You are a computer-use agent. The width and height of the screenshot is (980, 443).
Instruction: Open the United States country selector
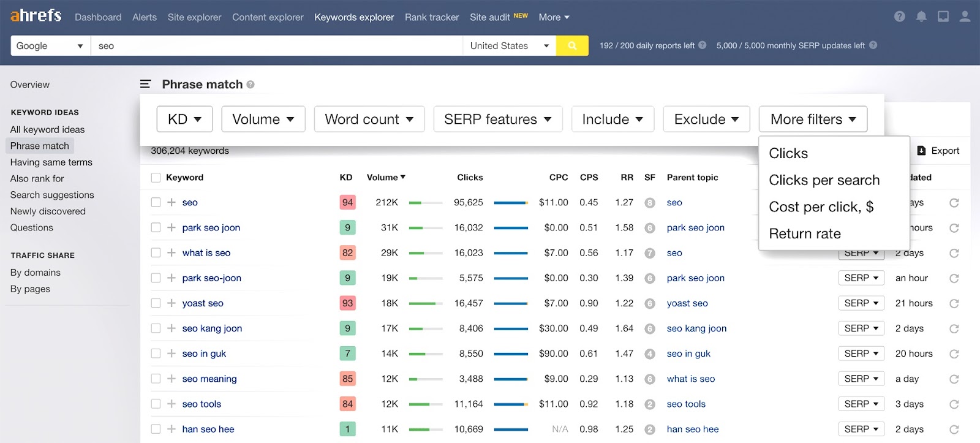pyautogui.click(x=510, y=45)
